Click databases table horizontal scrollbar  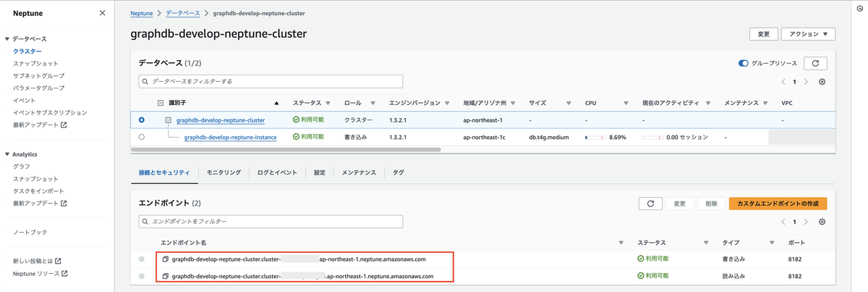click(286, 149)
